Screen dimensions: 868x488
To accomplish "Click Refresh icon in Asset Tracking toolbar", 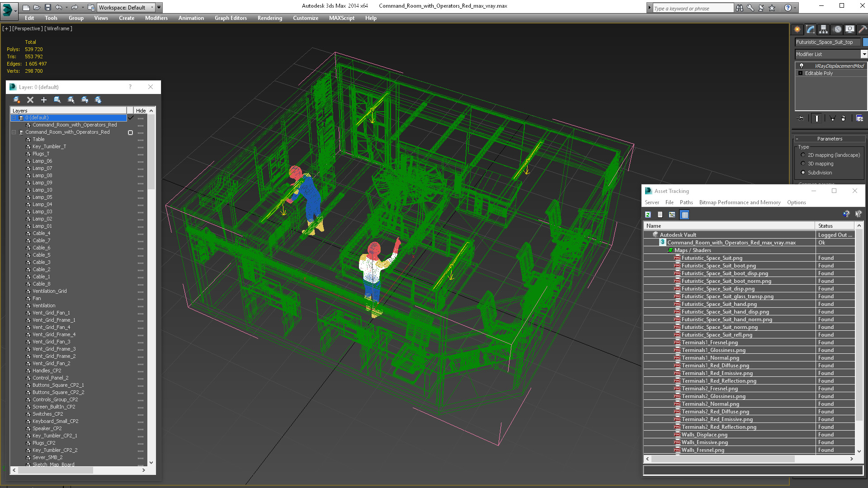I will tap(648, 215).
